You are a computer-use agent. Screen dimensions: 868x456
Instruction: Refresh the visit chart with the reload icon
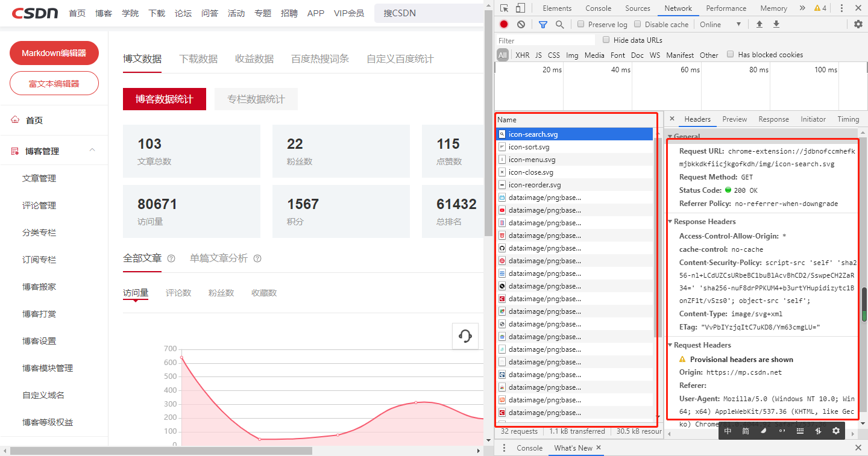click(465, 337)
